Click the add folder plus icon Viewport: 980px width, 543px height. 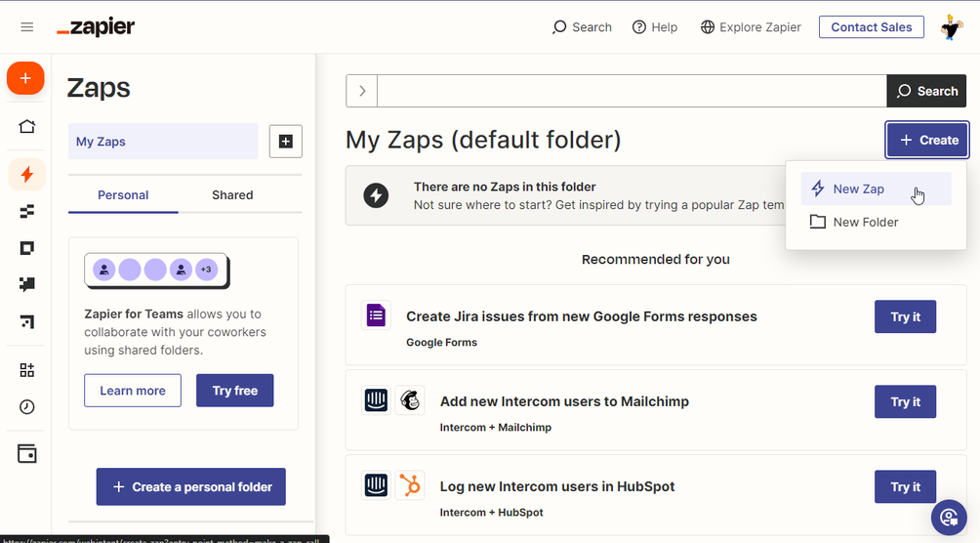point(286,142)
